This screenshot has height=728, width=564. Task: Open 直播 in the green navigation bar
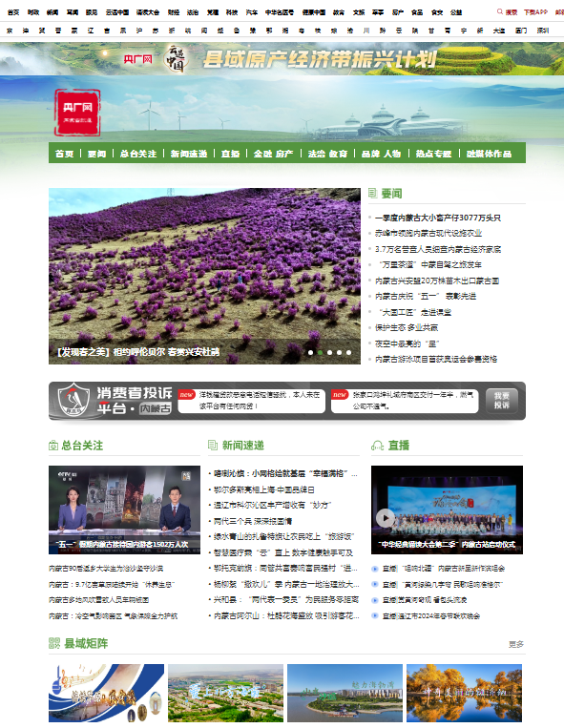pyautogui.click(x=230, y=154)
